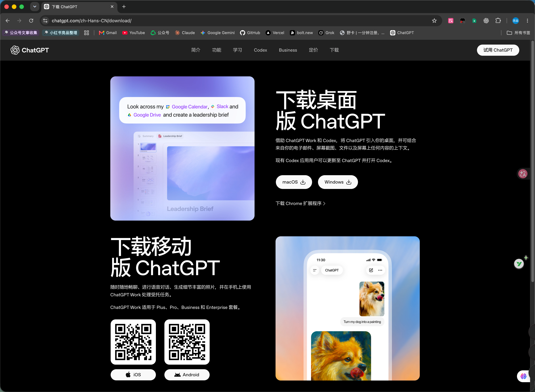535x392 pixels.
Task: Click the phone mockup with dog painting
Action: point(347,308)
